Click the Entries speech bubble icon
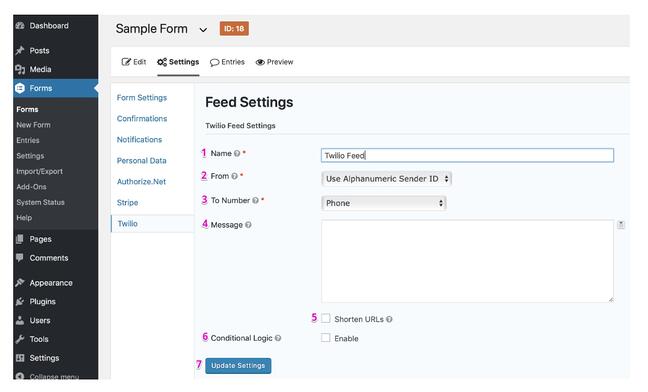The width and height of the screenshot is (648, 392). click(x=214, y=62)
